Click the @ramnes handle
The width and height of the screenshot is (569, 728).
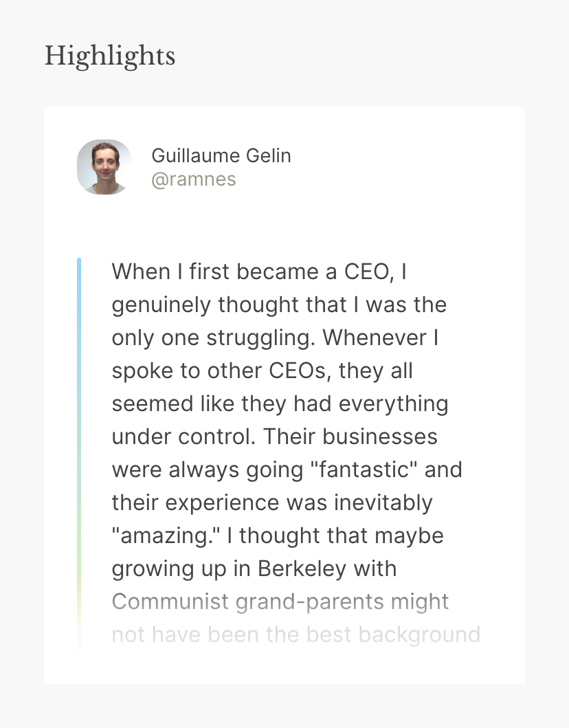pos(193,179)
